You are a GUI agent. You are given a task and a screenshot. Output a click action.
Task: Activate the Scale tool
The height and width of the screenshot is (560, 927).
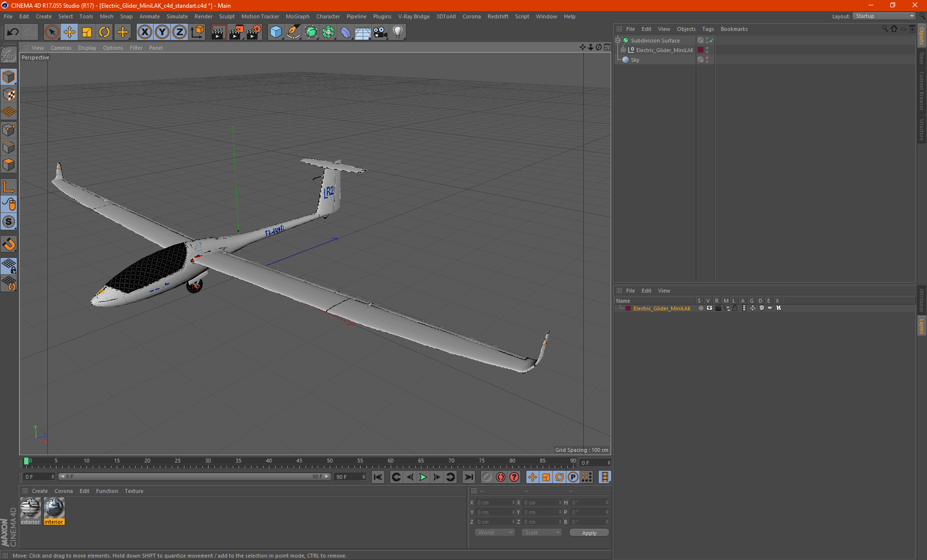coord(87,32)
